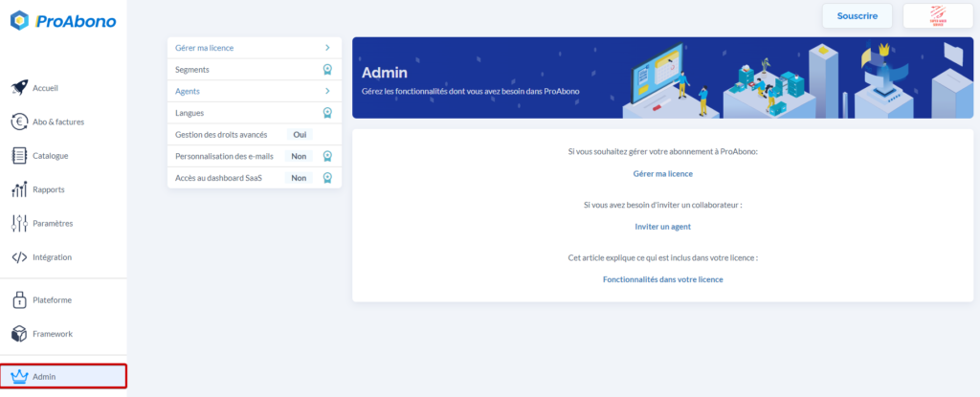This screenshot has height=397, width=980.
Task: Open Accueil via the rocket icon
Action: tap(19, 88)
